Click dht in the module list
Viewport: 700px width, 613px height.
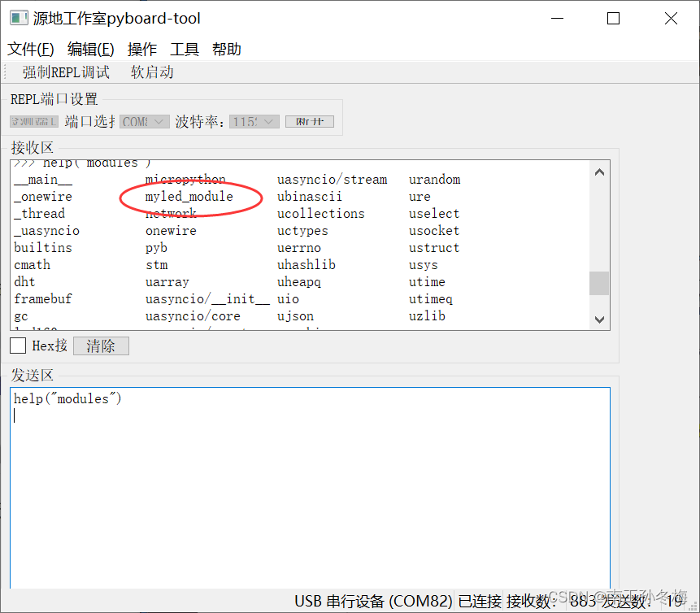pos(24,282)
